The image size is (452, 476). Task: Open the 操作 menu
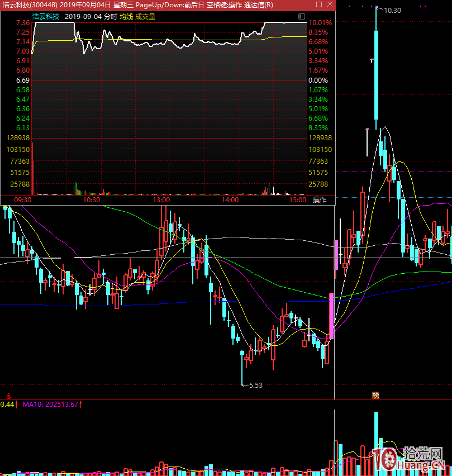pos(320,199)
